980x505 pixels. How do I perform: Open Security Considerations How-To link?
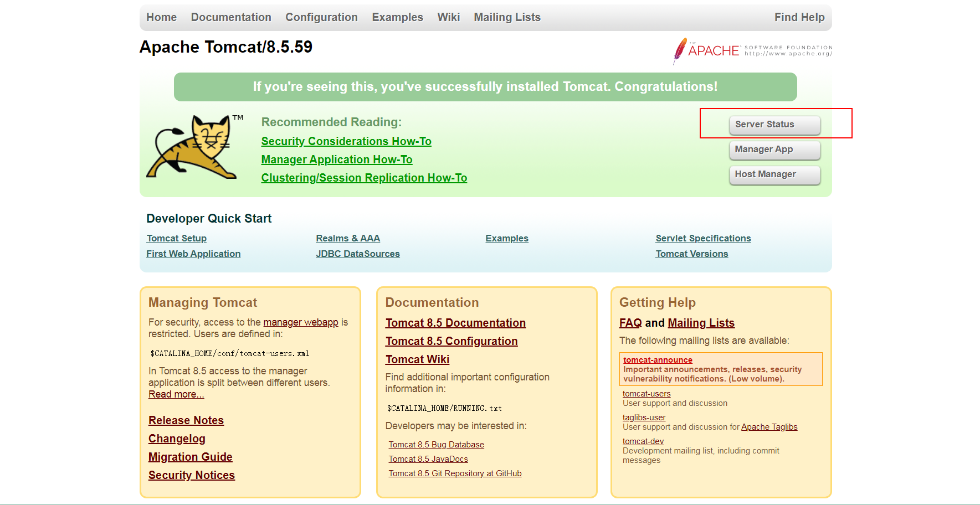pos(346,141)
